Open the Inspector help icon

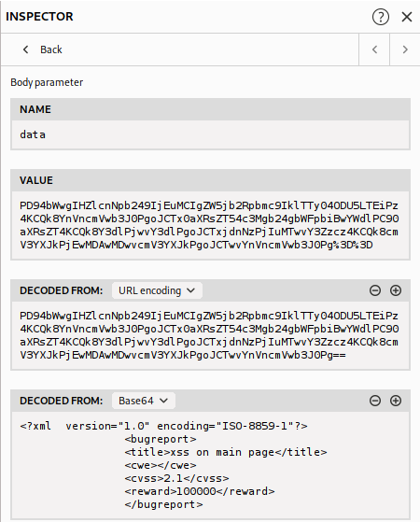pyautogui.click(x=381, y=17)
